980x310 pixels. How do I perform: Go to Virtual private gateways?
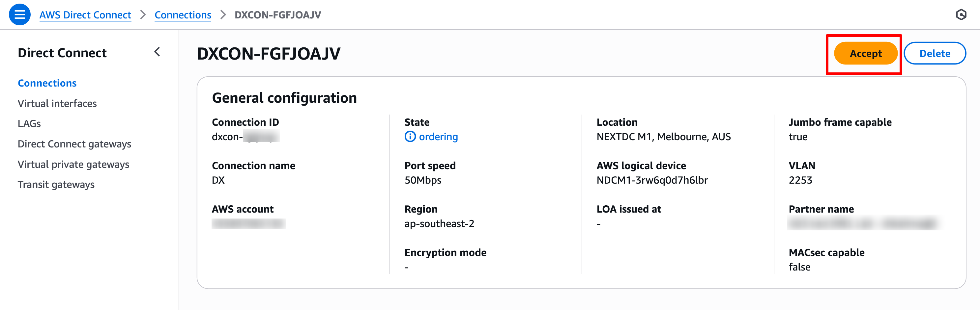click(73, 164)
